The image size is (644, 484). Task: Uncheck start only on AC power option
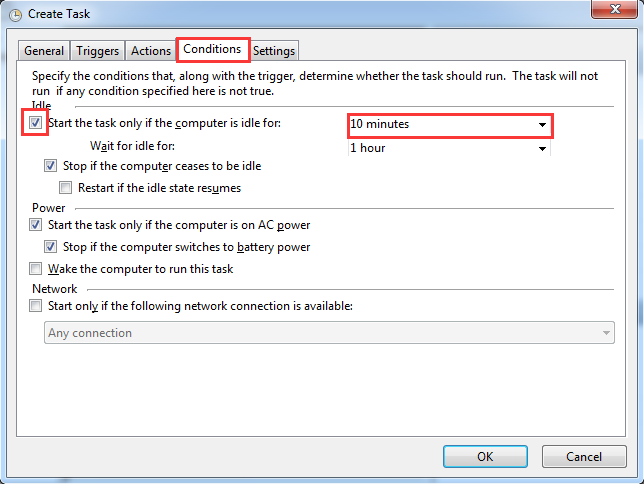tap(35, 225)
